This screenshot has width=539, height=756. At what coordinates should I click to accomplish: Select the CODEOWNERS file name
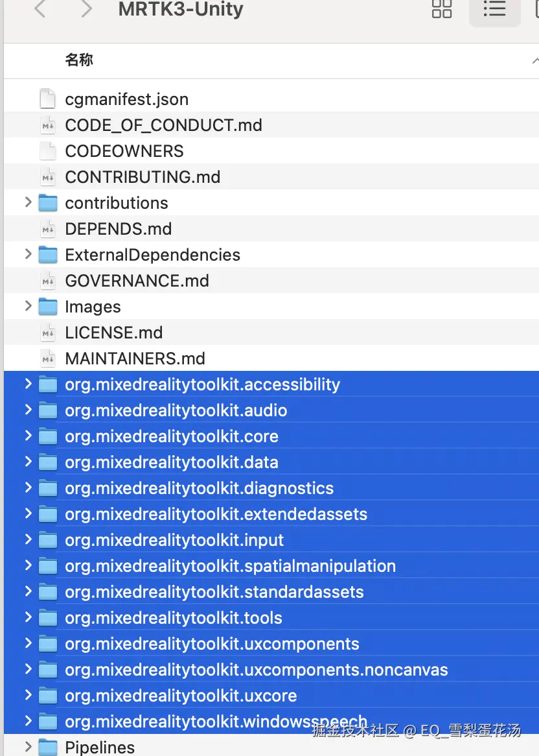click(124, 151)
